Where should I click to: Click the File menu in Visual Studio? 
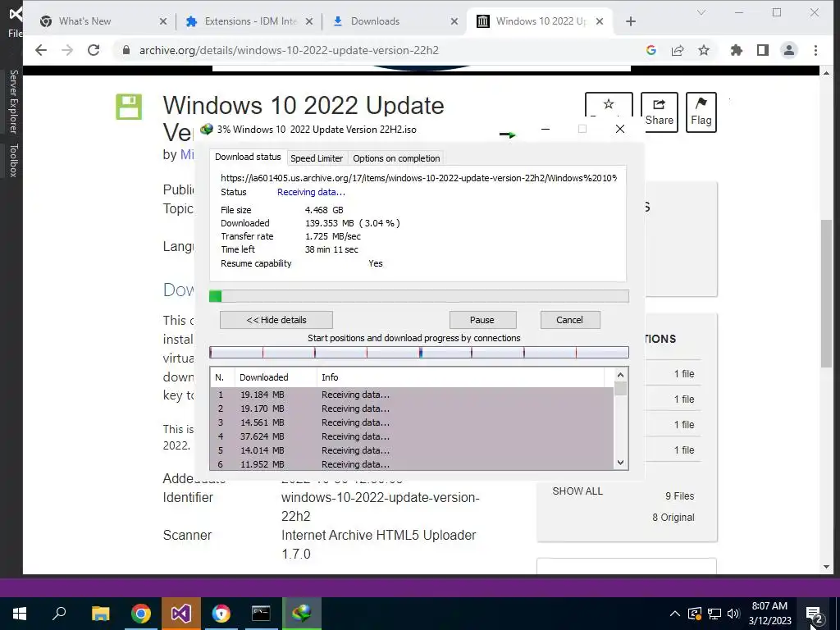pyautogui.click(x=15, y=33)
